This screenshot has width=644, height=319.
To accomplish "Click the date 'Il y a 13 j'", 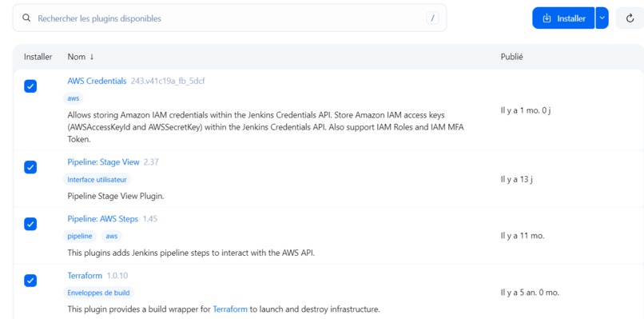I will tap(517, 179).
